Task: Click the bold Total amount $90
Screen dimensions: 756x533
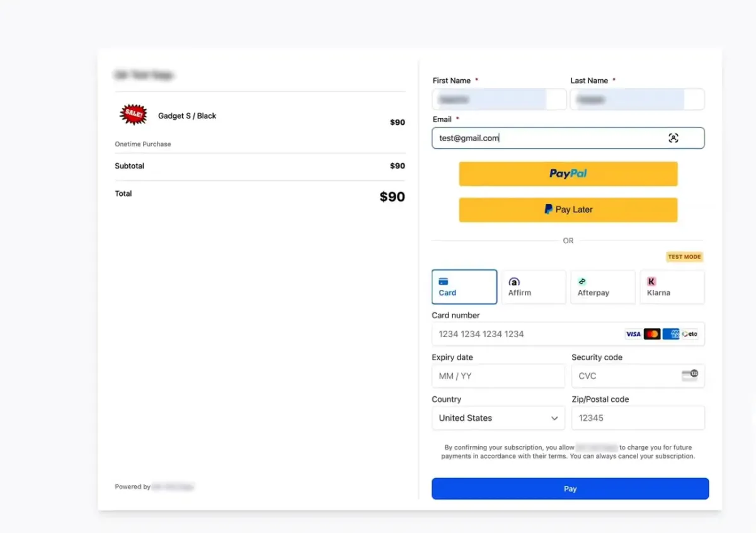Action: 392,197
